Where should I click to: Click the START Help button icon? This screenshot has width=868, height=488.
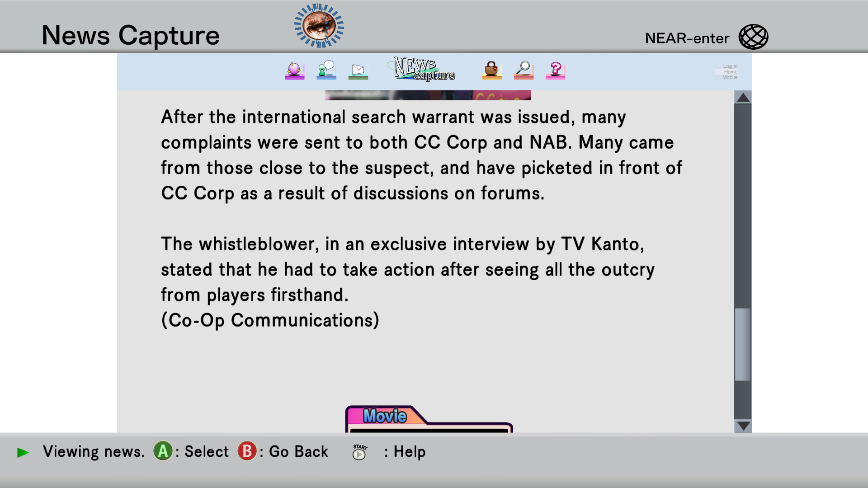coord(359,452)
